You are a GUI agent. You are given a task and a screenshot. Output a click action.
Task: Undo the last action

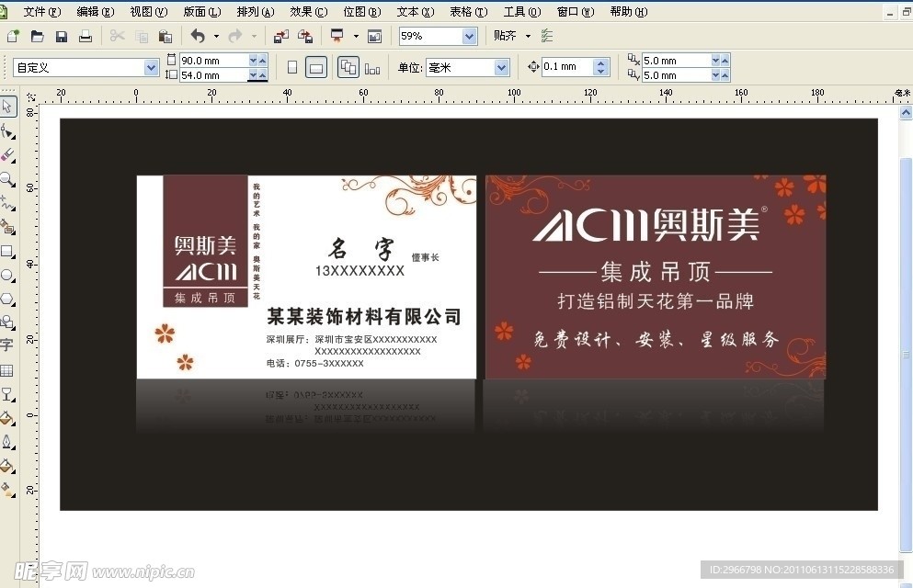[198, 36]
